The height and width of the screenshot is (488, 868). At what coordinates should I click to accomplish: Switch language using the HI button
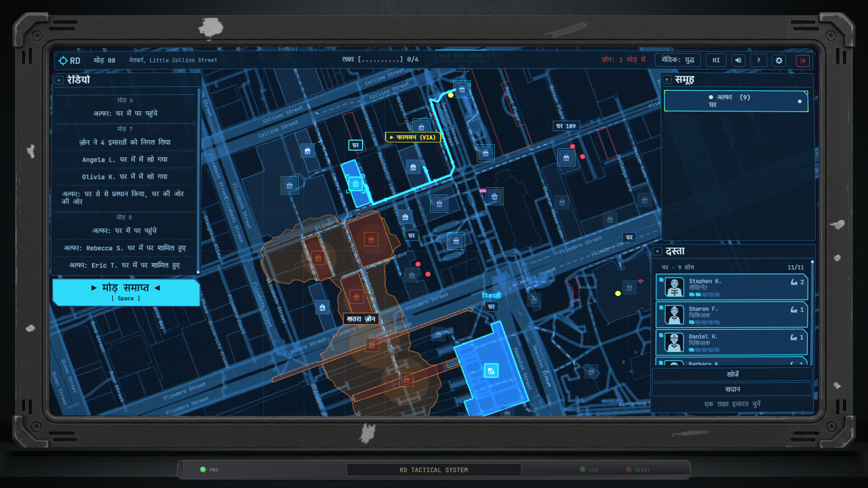[x=716, y=61]
